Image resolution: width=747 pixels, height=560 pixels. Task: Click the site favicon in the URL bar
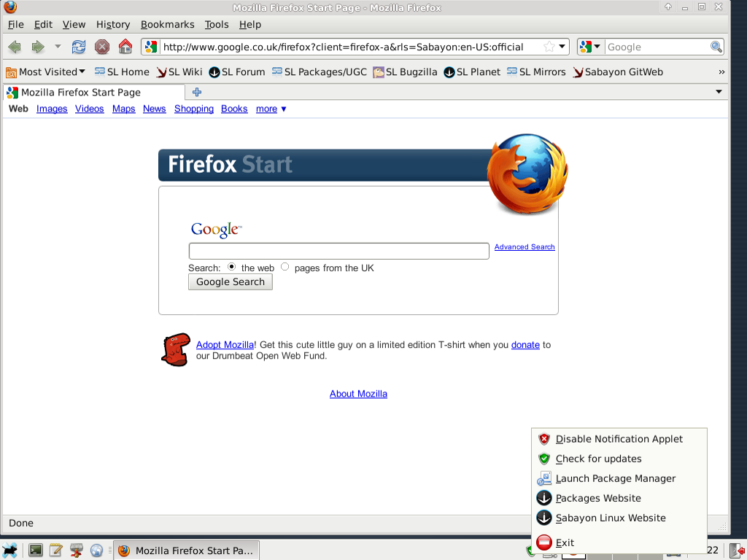151,47
